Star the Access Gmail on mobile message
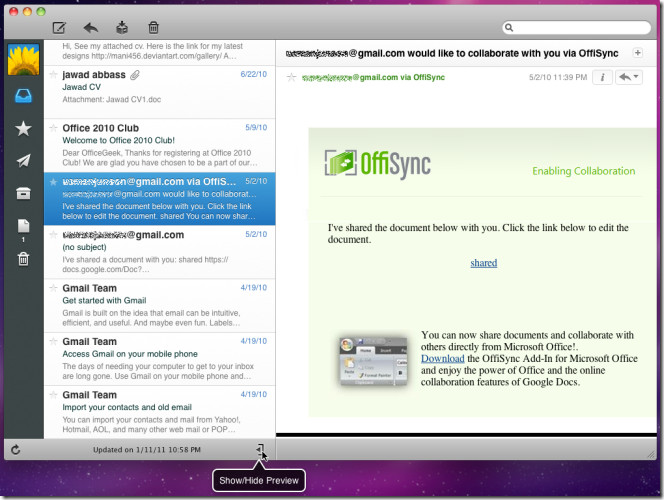664x500 pixels. click(x=53, y=341)
